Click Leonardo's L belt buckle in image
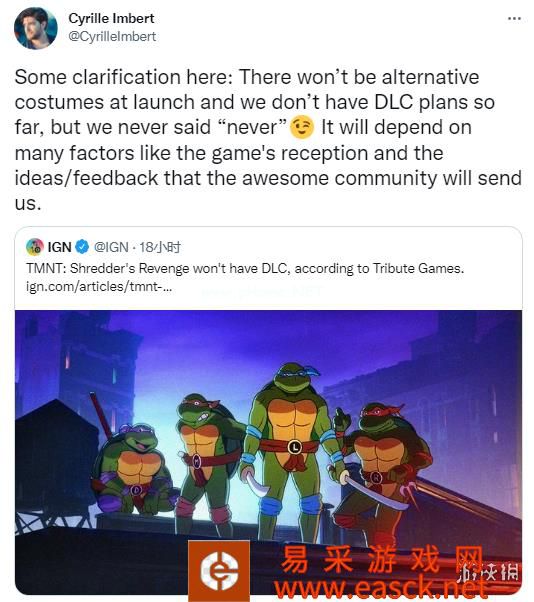534x602 pixels. (x=294, y=447)
